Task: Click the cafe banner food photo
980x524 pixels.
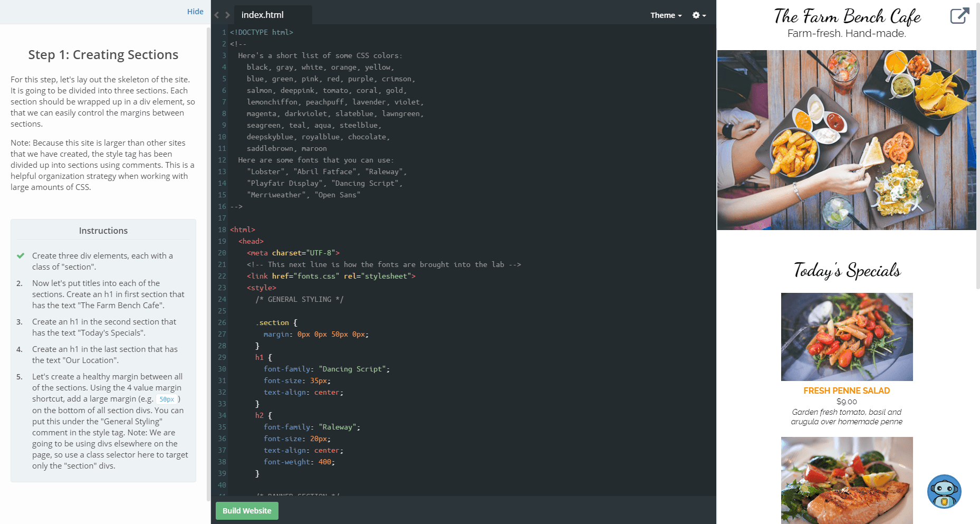Action: click(x=846, y=140)
